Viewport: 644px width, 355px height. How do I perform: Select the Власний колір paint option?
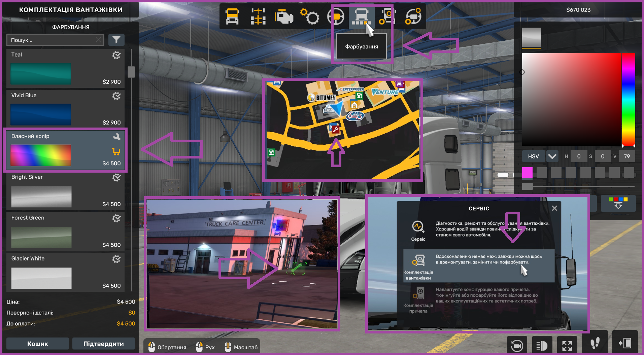65,150
